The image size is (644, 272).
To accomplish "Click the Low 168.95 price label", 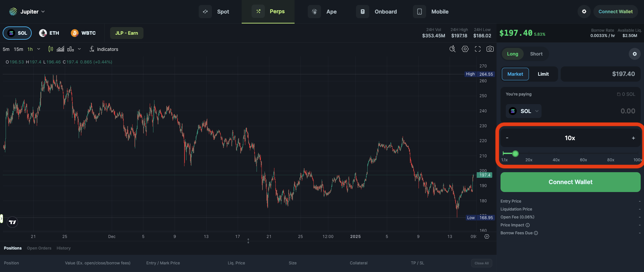I will (480, 217).
